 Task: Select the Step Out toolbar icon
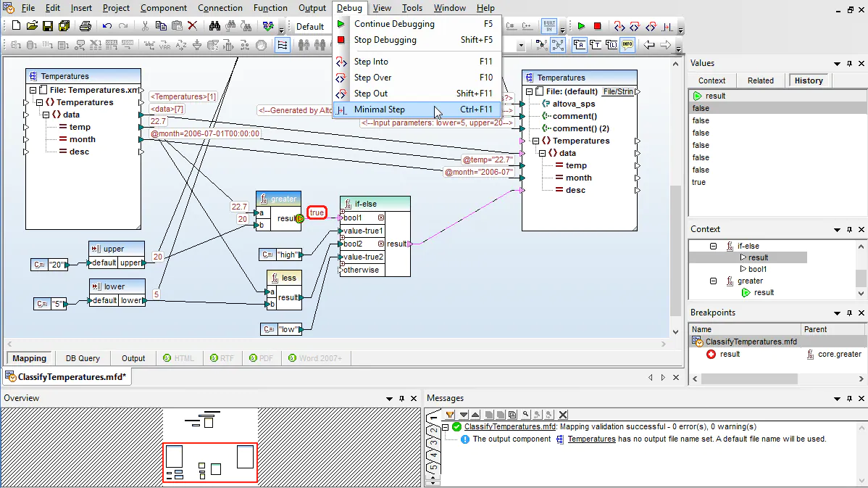651,26
